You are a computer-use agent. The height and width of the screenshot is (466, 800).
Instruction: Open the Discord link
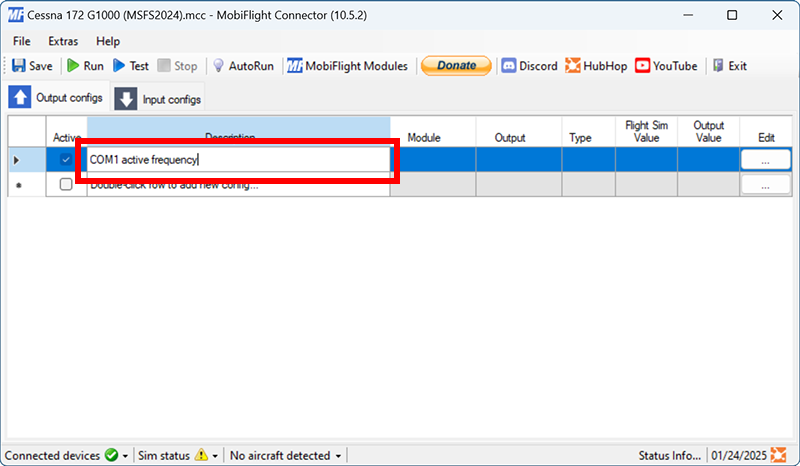click(529, 66)
